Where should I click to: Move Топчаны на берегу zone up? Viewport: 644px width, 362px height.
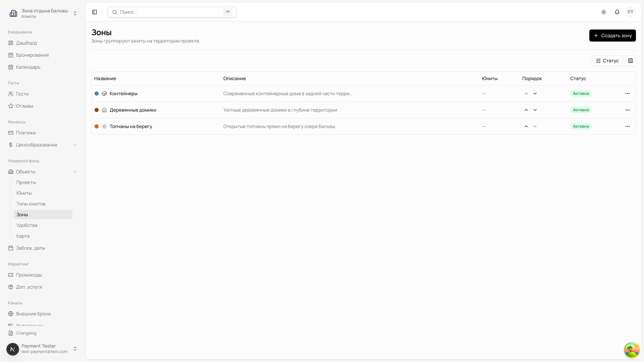tap(526, 126)
